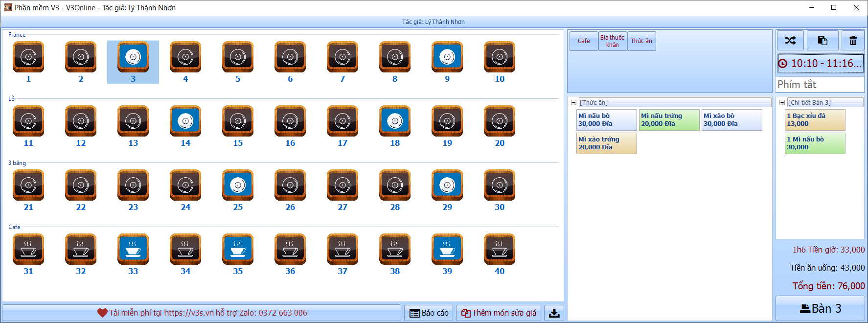
Task: Select billiard table 27
Action: pyautogui.click(x=343, y=190)
